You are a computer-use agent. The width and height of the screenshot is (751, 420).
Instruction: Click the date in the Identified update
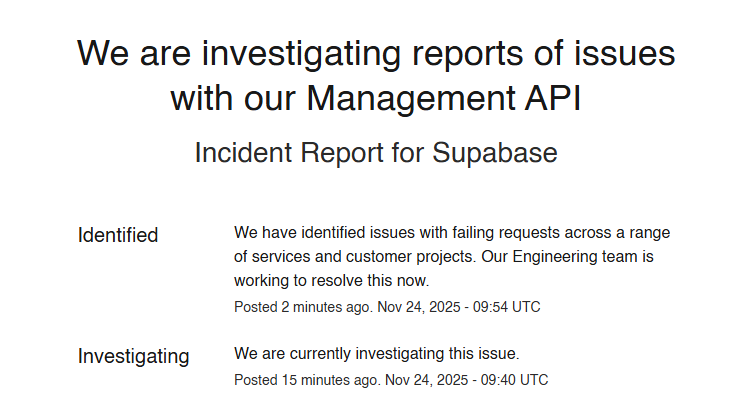point(417,307)
